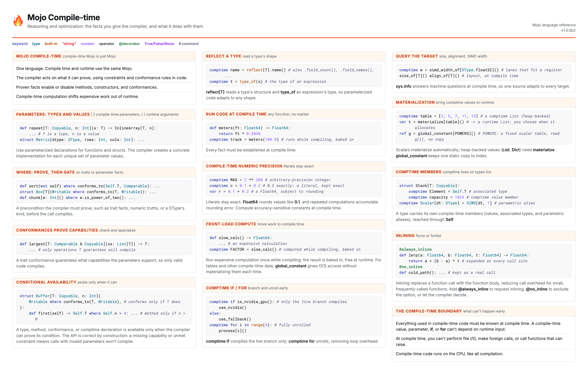This screenshot has width=588, height=372.
Task: Click the "Mojo language reference" label
Action: (x=554, y=25)
